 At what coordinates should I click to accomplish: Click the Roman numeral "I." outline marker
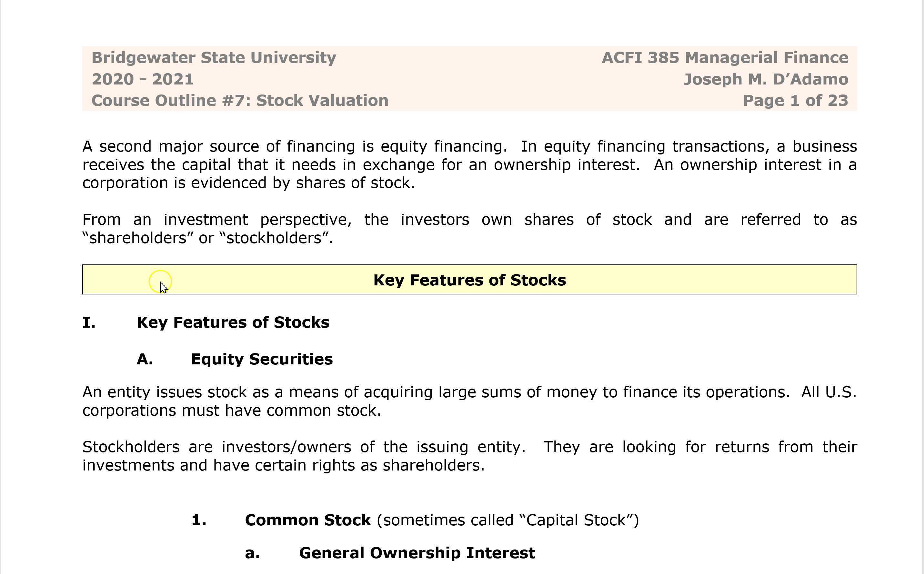click(x=89, y=322)
